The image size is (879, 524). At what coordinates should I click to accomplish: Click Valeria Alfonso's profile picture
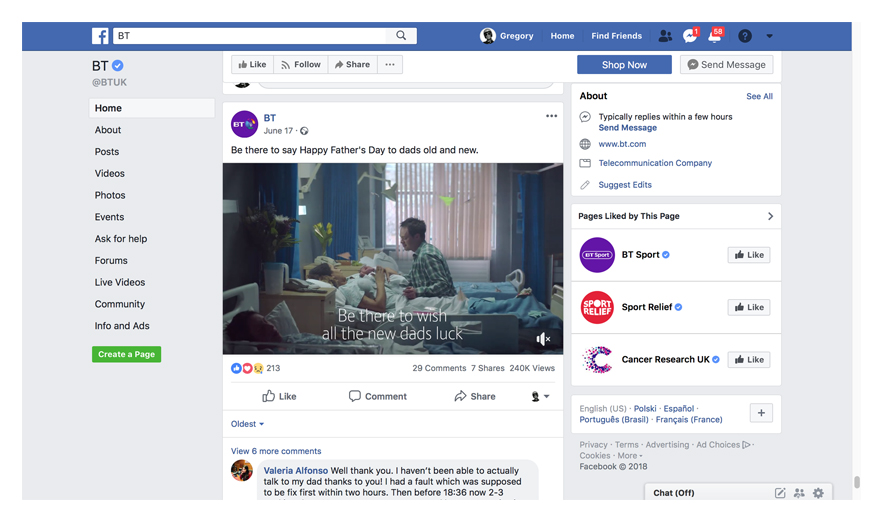[242, 470]
